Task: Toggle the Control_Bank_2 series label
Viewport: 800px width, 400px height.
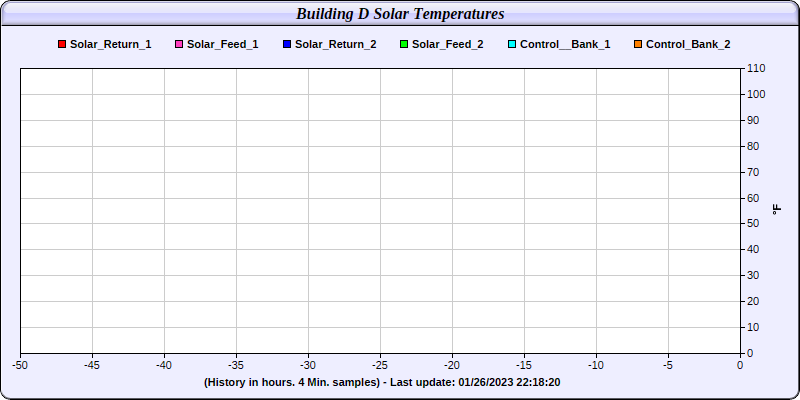Action: (x=688, y=44)
